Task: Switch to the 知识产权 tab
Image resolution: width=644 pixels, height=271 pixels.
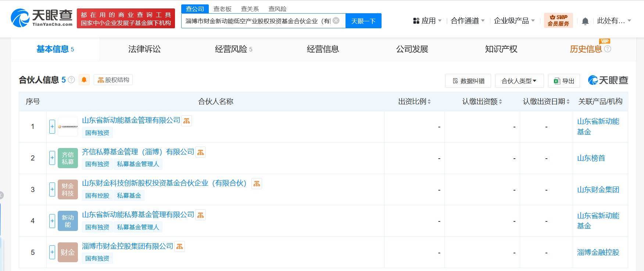Action: tap(501, 49)
